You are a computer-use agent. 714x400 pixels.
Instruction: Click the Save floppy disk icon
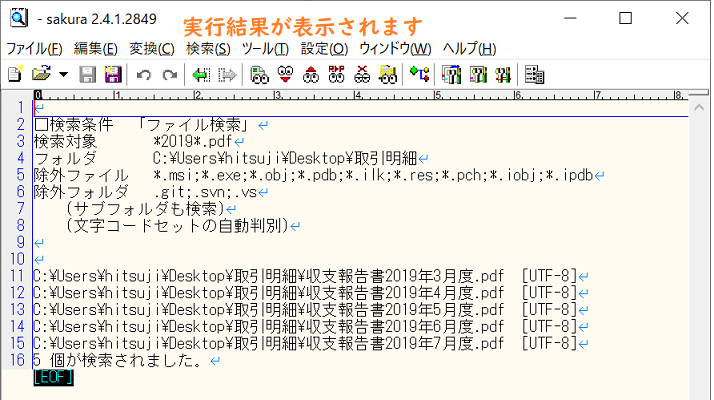pos(87,74)
